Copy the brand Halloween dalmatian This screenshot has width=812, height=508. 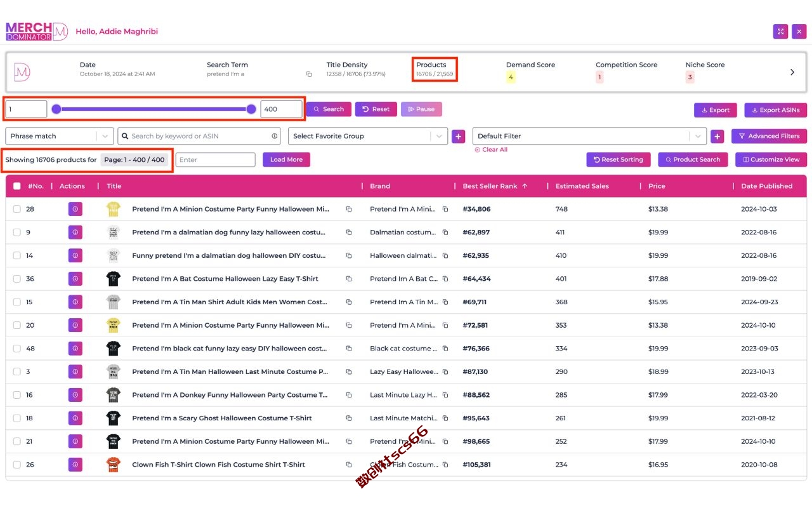tap(445, 256)
